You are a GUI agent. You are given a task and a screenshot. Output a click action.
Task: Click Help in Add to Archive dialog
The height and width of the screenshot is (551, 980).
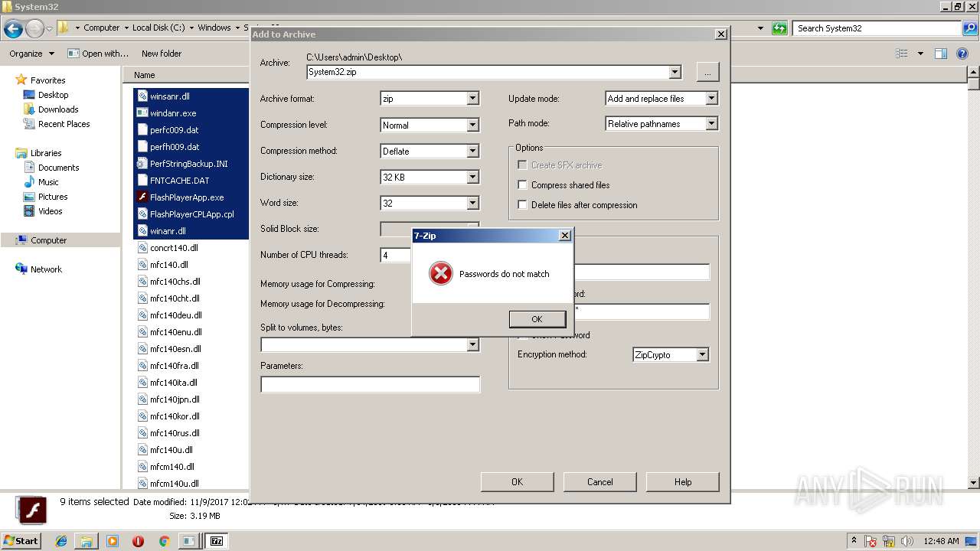point(682,481)
